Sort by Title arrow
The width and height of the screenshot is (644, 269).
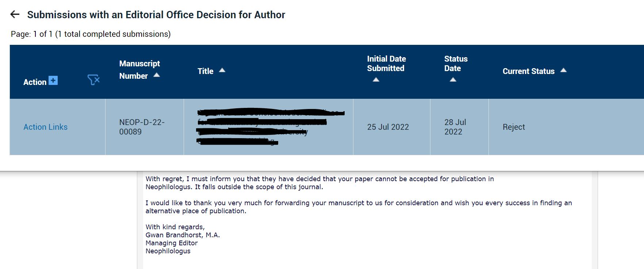pos(222,70)
